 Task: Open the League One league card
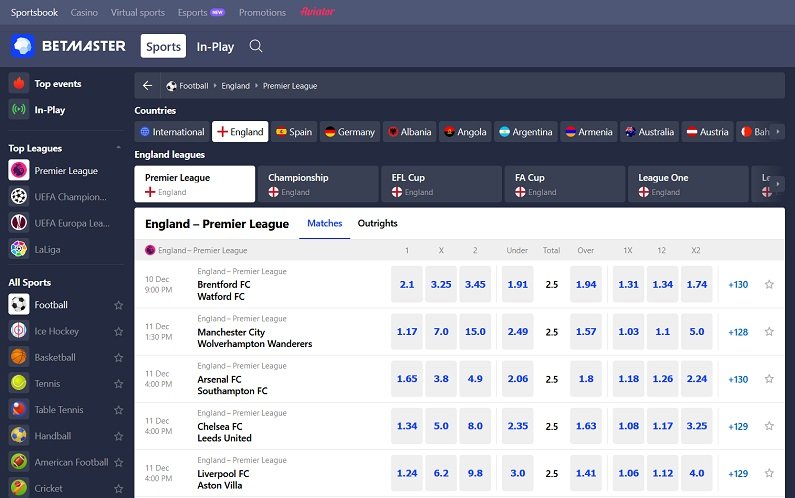coord(688,184)
